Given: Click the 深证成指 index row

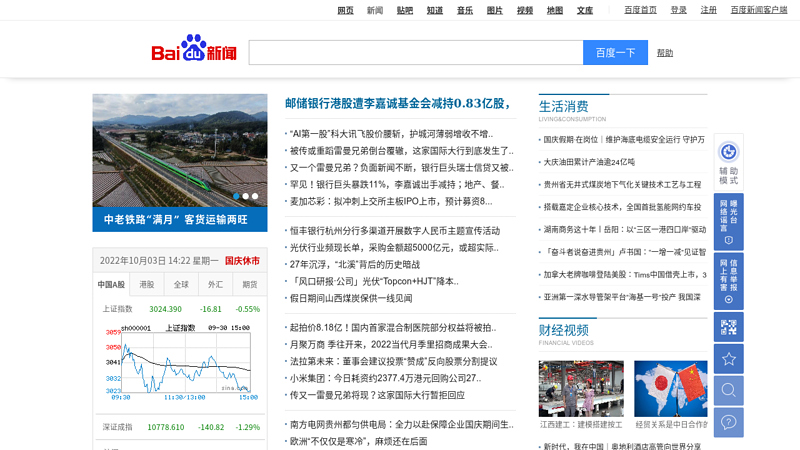Looking at the screenshot, I should coord(181,427).
